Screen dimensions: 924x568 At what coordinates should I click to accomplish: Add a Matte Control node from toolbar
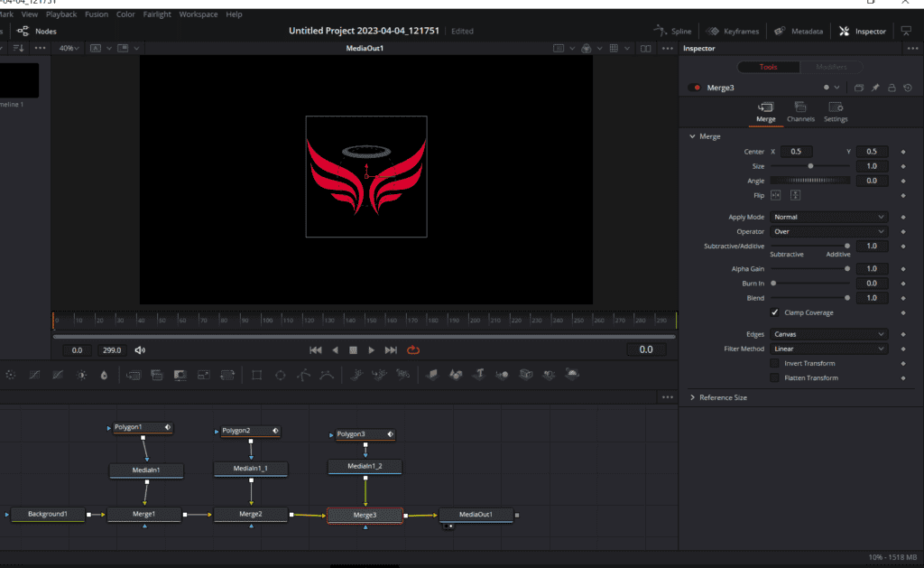pyautogui.click(x=180, y=375)
